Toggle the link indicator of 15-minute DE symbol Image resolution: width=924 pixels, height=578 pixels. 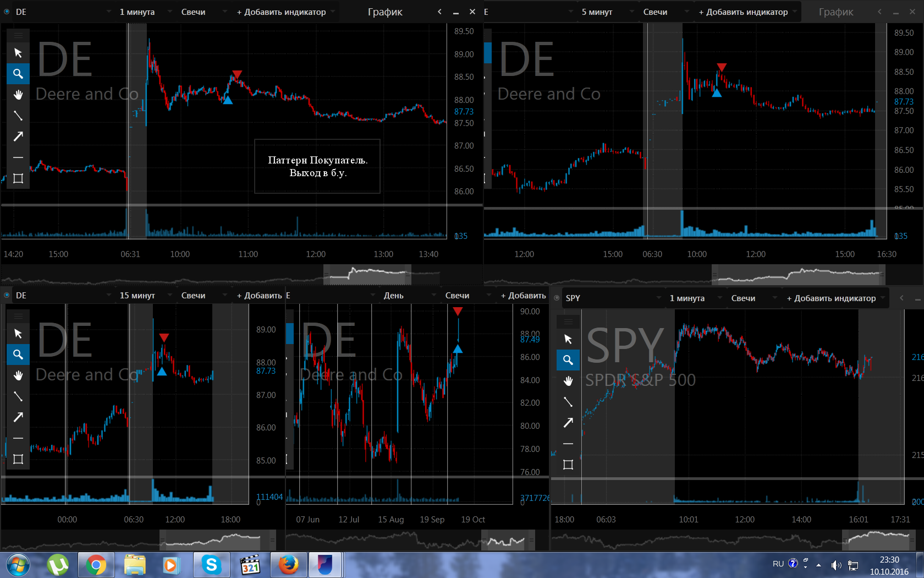(7, 295)
